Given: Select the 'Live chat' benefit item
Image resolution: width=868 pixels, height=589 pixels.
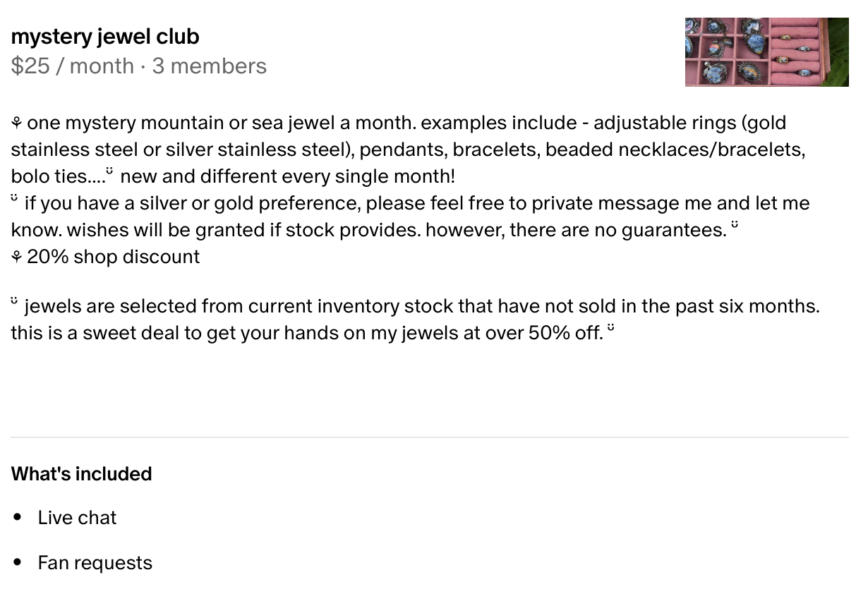Looking at the screenshot, I should tap(77, 518).
